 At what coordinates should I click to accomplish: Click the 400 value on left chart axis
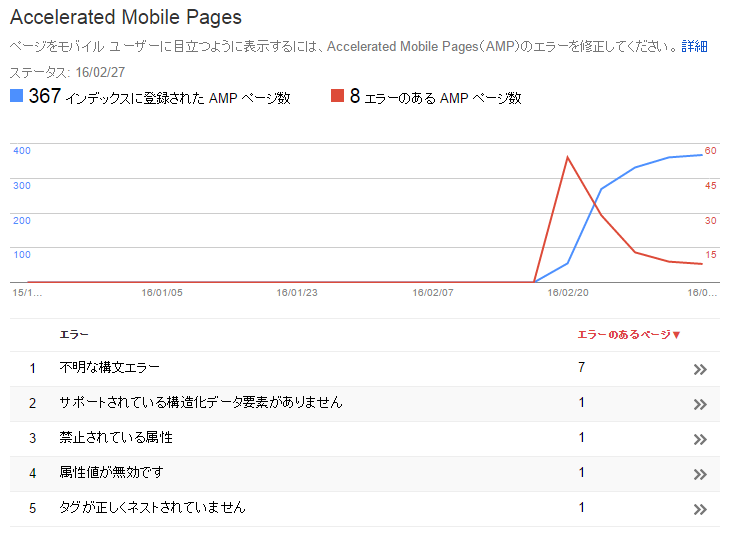click(22, 151)
